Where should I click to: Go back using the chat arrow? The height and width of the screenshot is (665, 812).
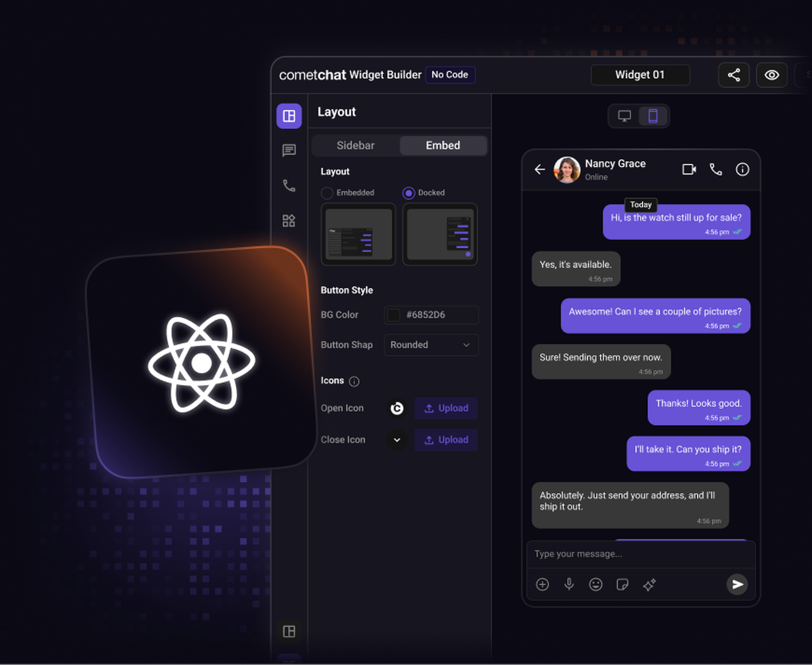[x=540, y=169]
